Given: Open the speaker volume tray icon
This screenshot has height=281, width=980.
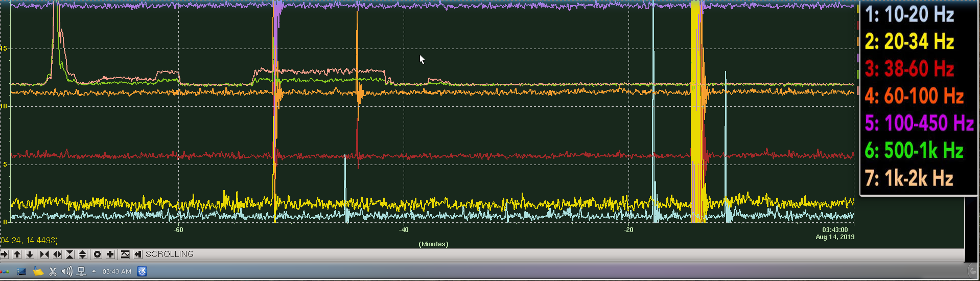Looking at the screenshot, I should point(67,271).
